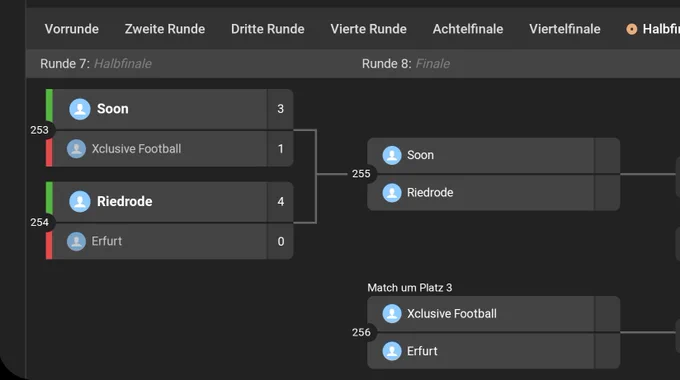The image size is (680, 380).
Task: Click the orange Halbfinale indicator dot
Action: tap(632, 29)
